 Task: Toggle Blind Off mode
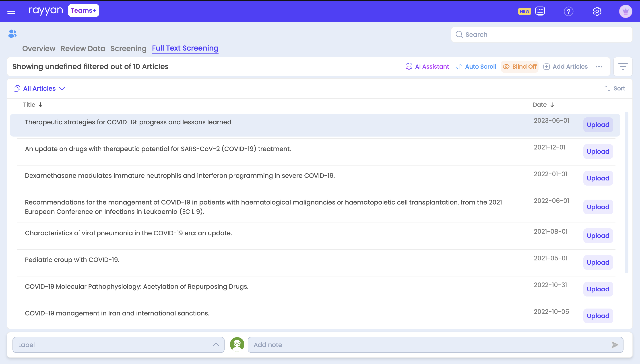519,67
